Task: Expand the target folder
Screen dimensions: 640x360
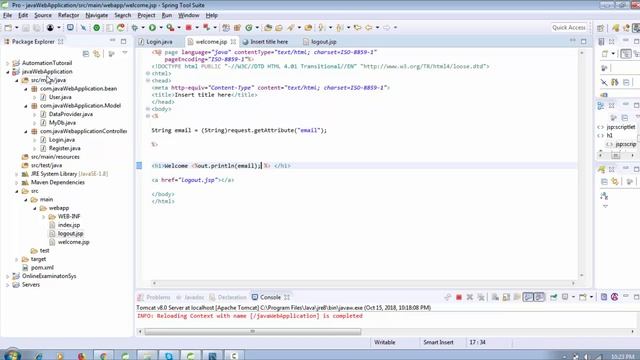Action: [17, 259]
